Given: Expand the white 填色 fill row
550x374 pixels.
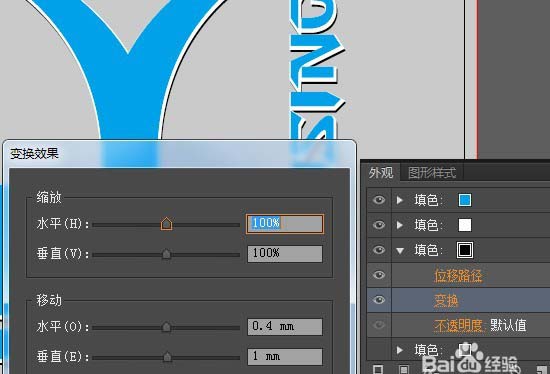Looking at the screenshot, I should [400, 225].
